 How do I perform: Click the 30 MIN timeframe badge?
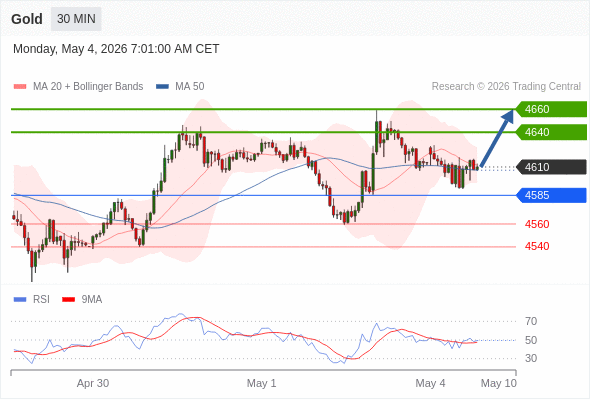[x=76, y=19]
